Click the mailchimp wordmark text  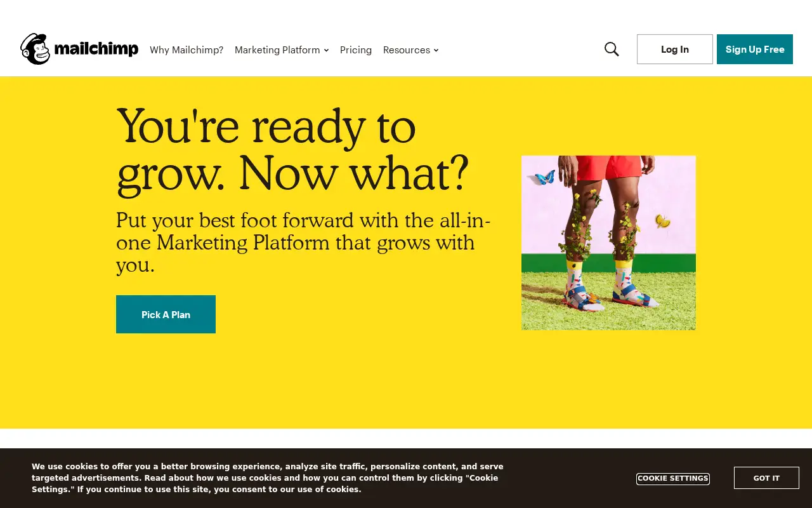96,49
